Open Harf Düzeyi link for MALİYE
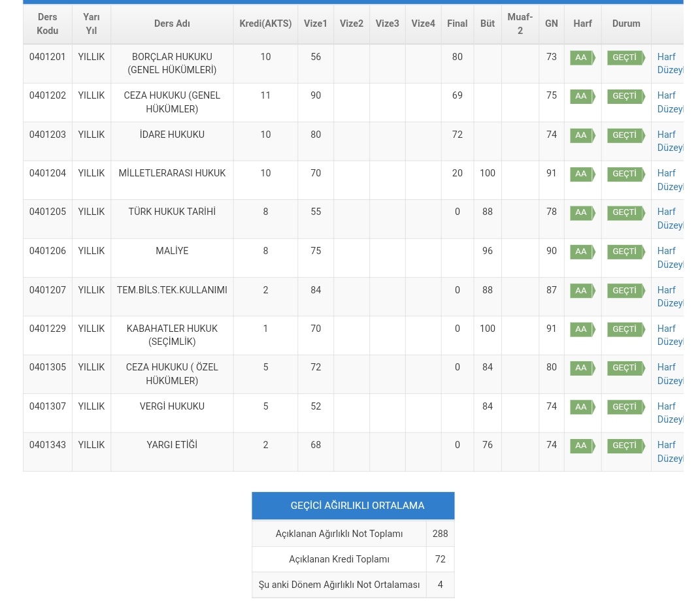The width and height of the screenshot is (700, 601). pyautogui.click(x=670, y=257)
